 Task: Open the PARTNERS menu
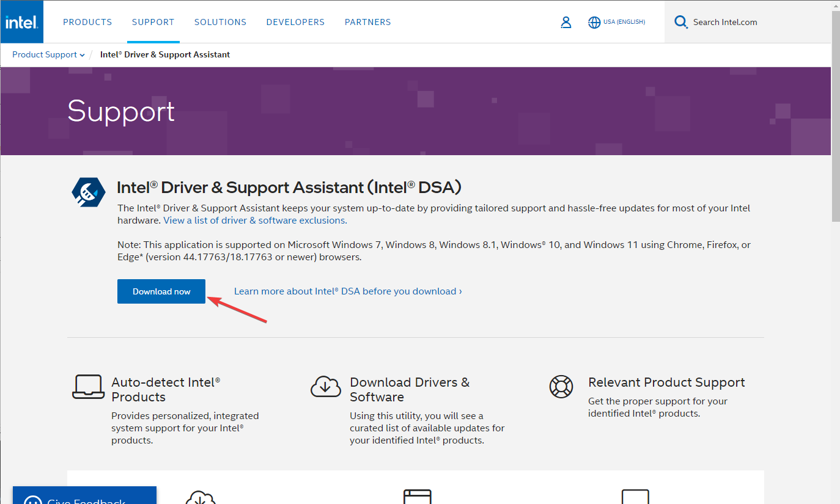tap(367, 22)
